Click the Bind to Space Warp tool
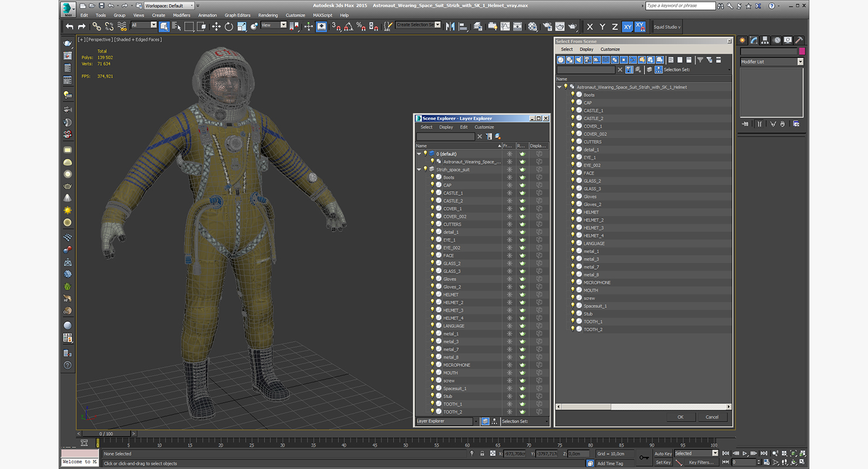This screenshot has width=868, height=469. [122, 26]
